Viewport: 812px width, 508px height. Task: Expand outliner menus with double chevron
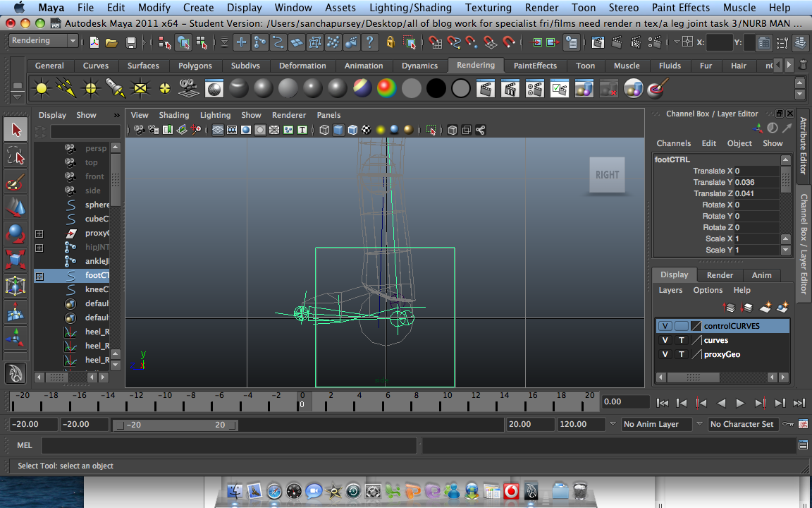pyautogui.click(x=116, y=115)
